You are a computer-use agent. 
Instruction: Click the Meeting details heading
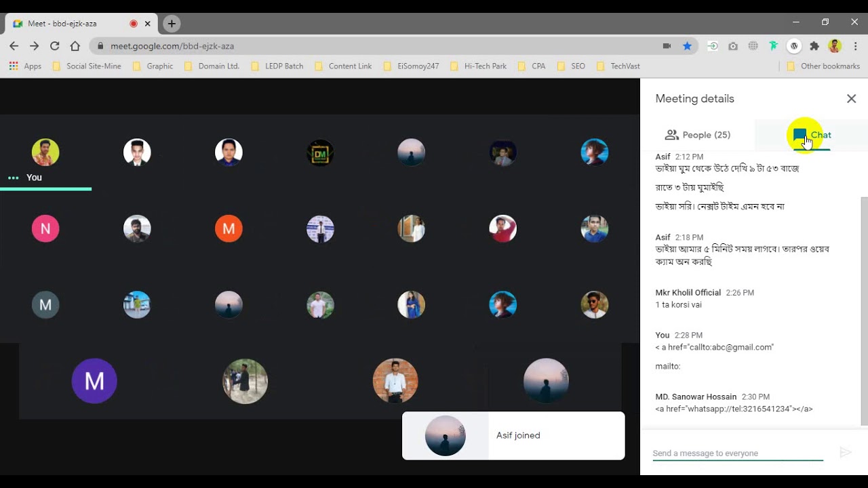(x=694, y=99)
